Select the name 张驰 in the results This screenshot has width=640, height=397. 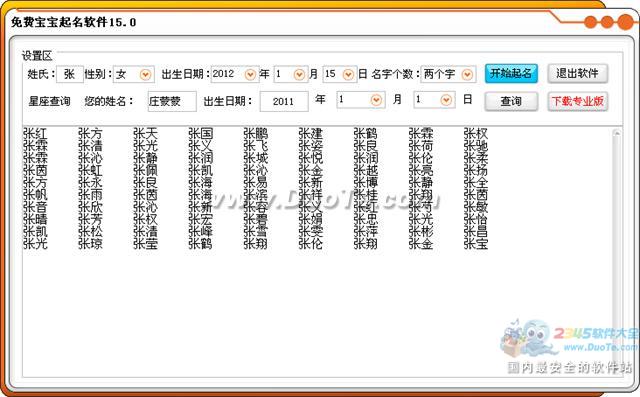tap(476, 146)
